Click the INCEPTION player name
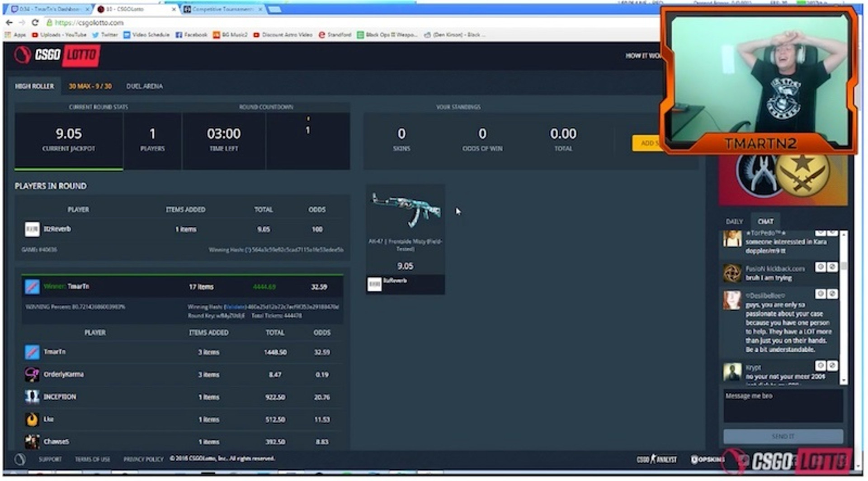 [x=60, y=397]
